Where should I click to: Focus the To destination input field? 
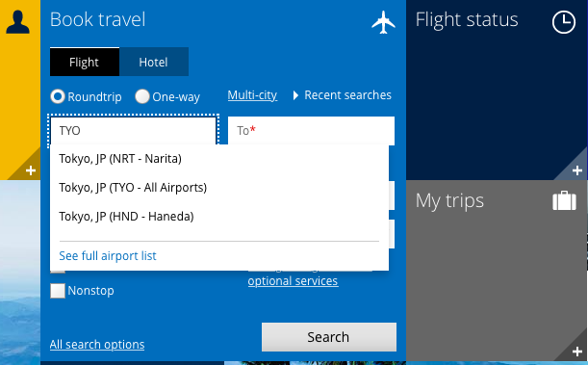[x=311, y=131]
